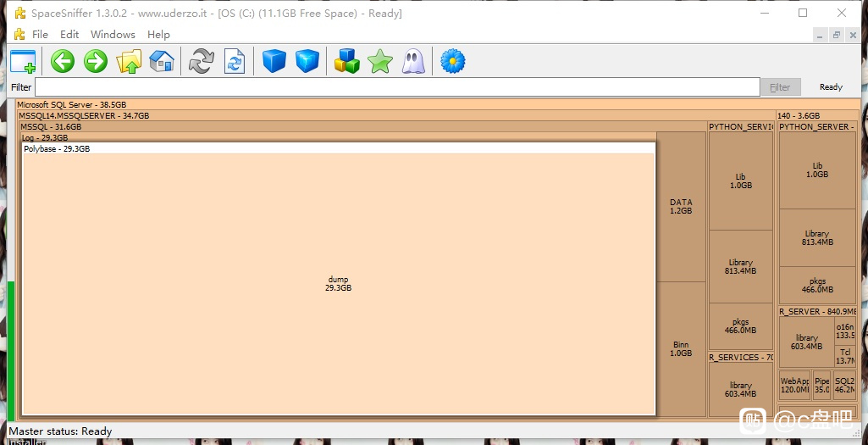
Task: Refresh the current view with document-arrows icon
Action: (x=235, y=61)
